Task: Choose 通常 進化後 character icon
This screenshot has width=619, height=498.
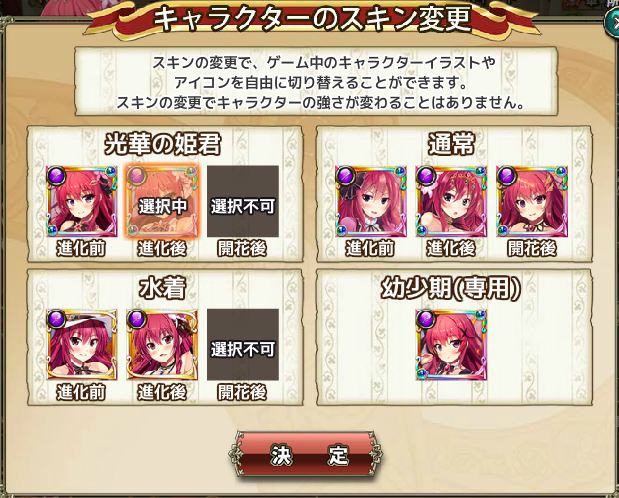Action: click(x=451, y=201)
